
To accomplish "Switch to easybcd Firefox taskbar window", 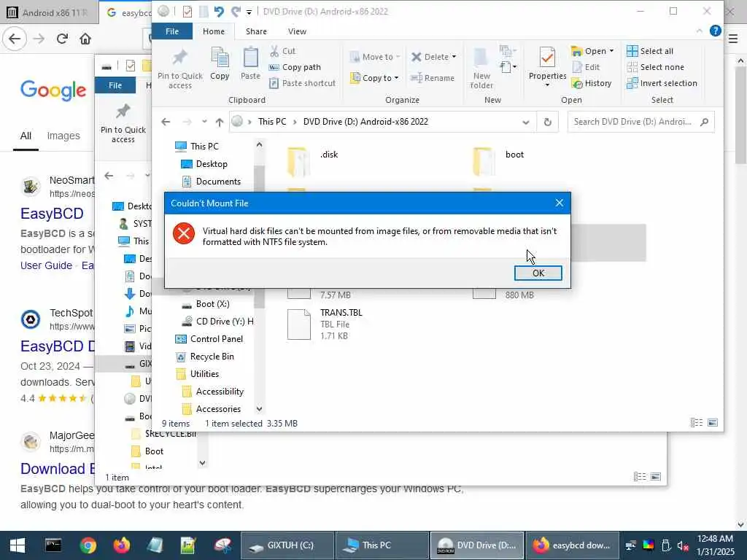I will click(x=572, y=545).
